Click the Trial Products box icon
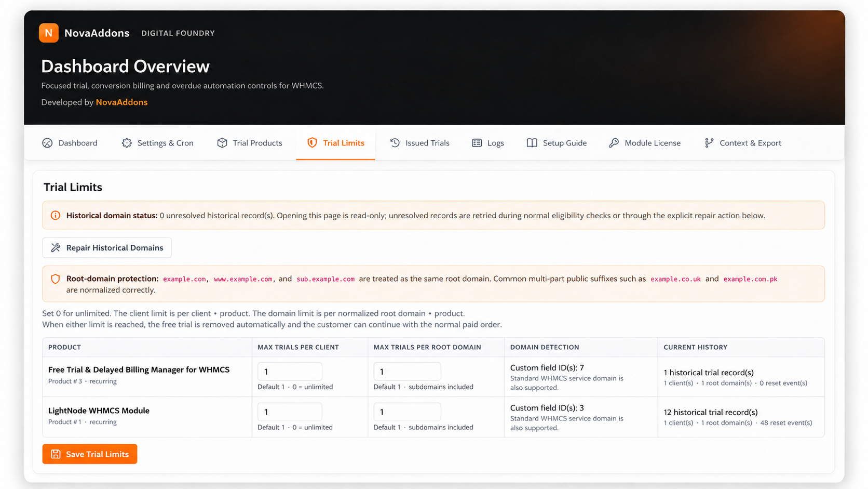 pyautogui.click(x=222, y=143)
